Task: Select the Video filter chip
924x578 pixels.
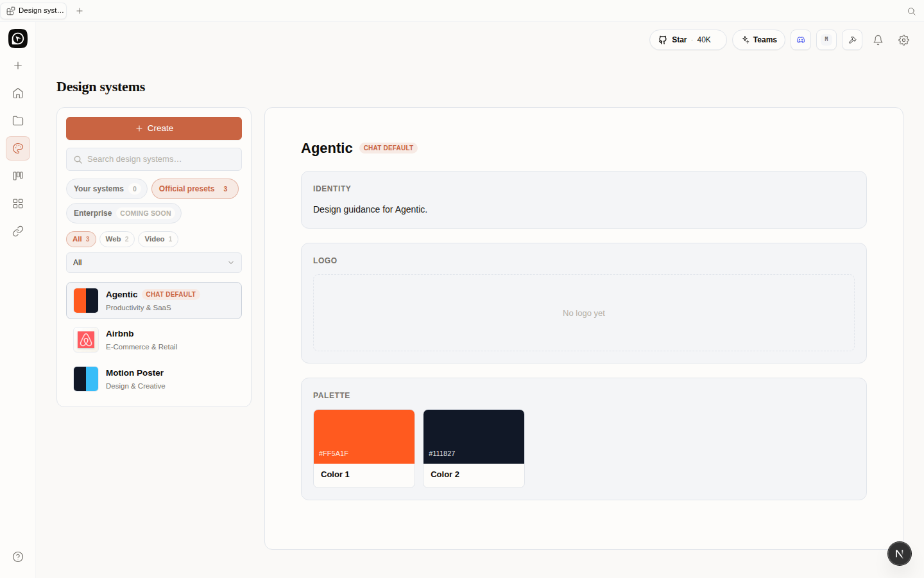Action: [158, 239]
